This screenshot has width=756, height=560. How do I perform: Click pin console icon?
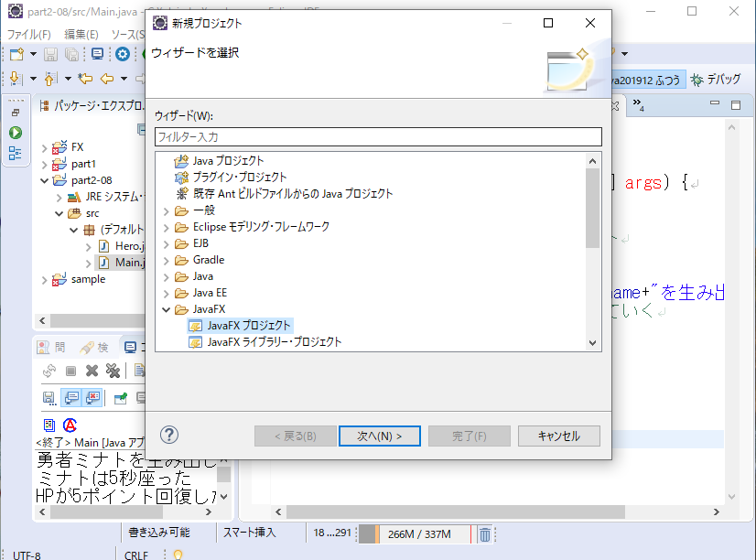(x=121, y=398)
